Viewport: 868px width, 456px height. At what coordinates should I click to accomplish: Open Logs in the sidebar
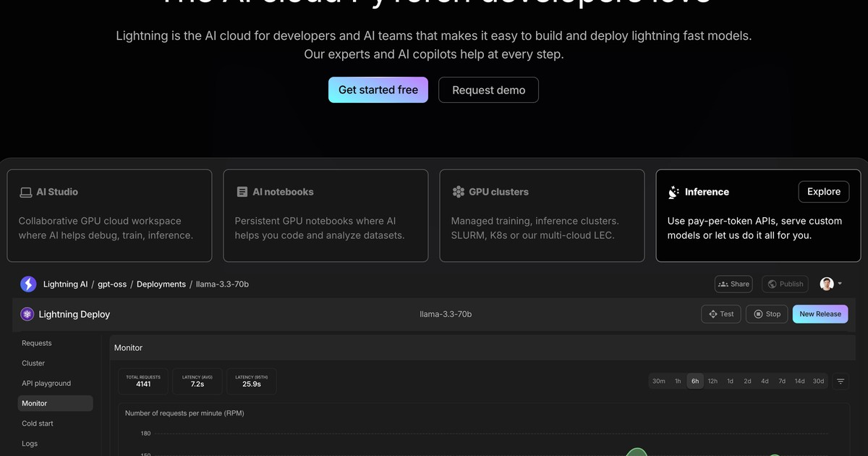click(x=30, y=444)
